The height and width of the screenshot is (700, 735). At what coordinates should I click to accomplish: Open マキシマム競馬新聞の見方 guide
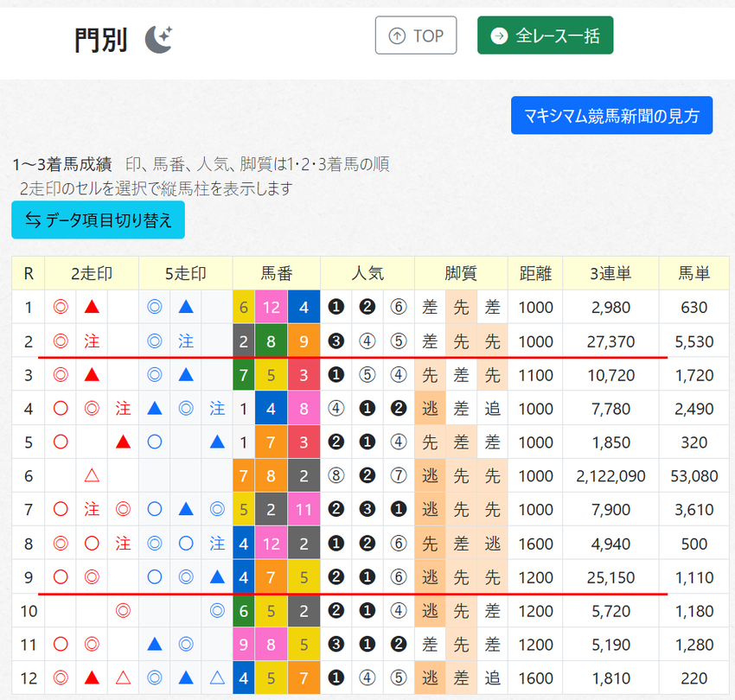click(x=611, y=115)
